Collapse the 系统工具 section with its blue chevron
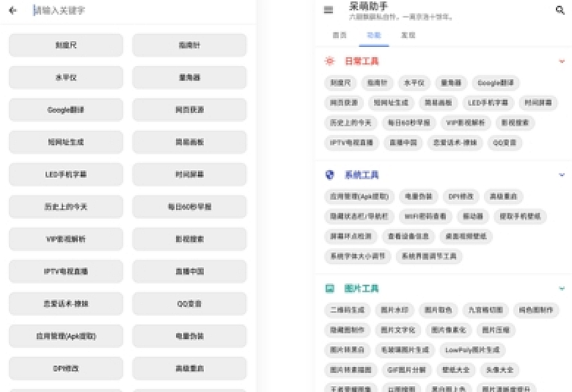Image resolution: width=572 pixels, height=392 pixels. tap(561, 175)
